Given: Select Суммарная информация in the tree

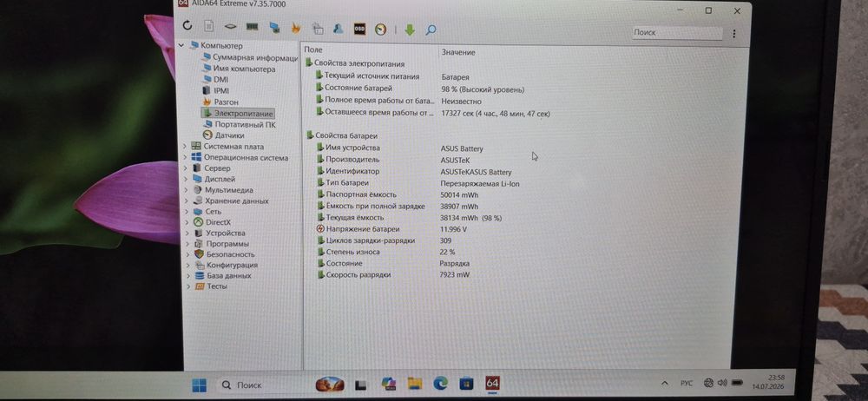Looking at the screenshot, I should (x=250, y=57).
